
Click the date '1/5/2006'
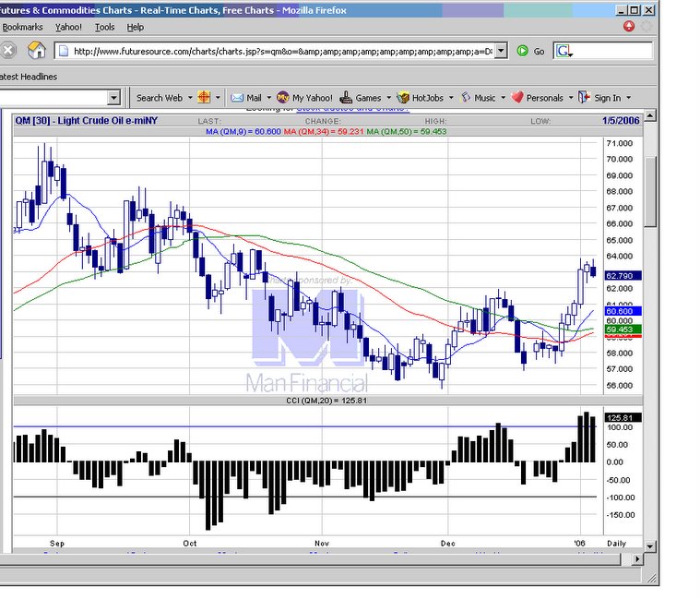pos(621,121)
